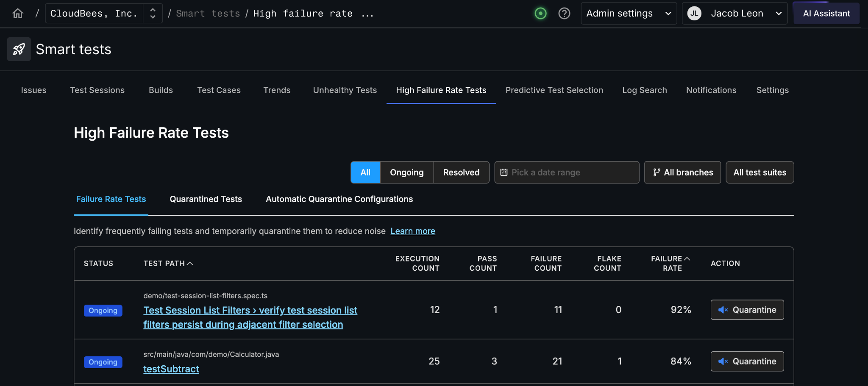Click the branch icon on All branches
Viewport: 868px width, 386px height.
657,172
